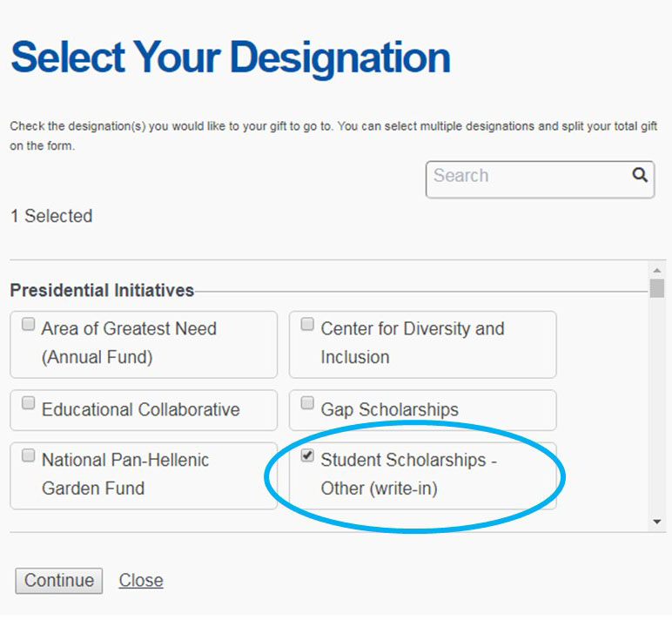Click the scrollbar up arrow
This screenshot has height=627, width=672.
tap(656, 271)
